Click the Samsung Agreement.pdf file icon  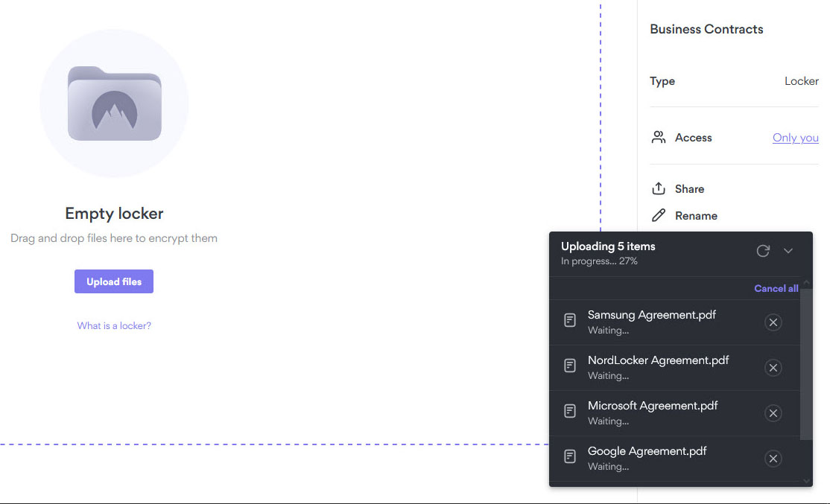pyautogui.click(x=570, y=321)
